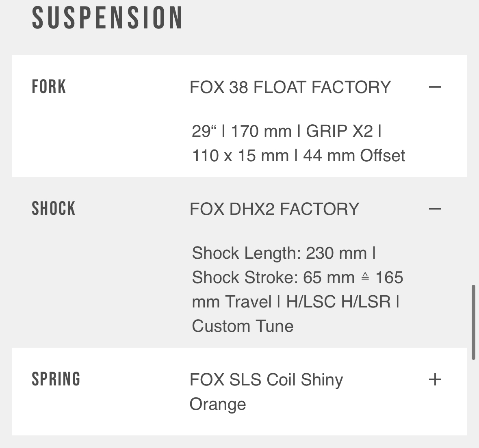Expand the Spring row with plus icon
Screen dimensions: 479x448
(x=435, y=379)
